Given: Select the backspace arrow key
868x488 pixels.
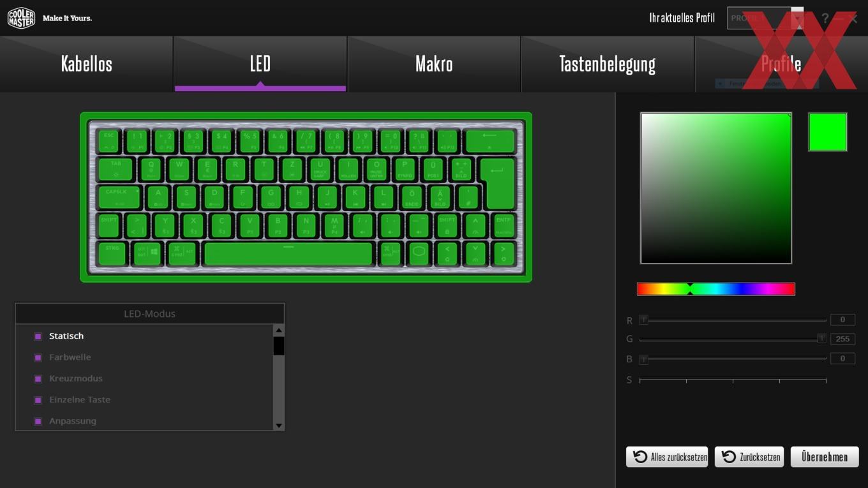Looking at the screenshot, I should 490,141.
